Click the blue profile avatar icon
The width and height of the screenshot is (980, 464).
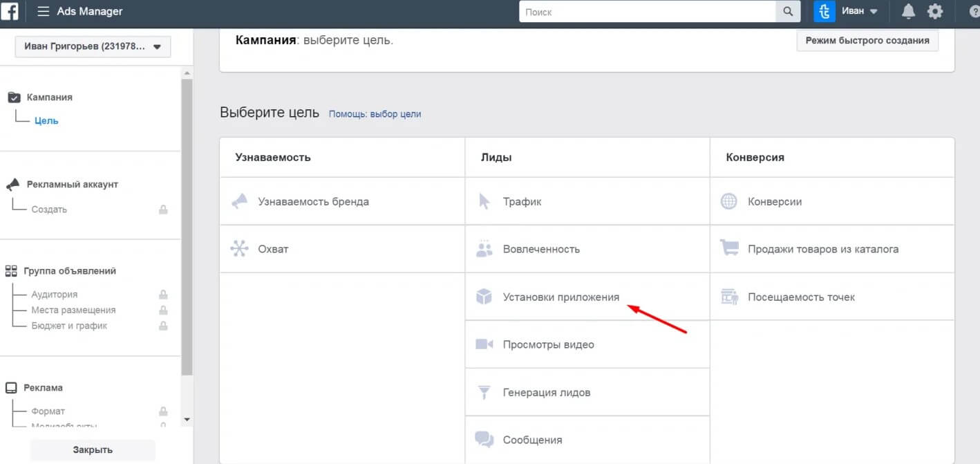coord(824,12)
